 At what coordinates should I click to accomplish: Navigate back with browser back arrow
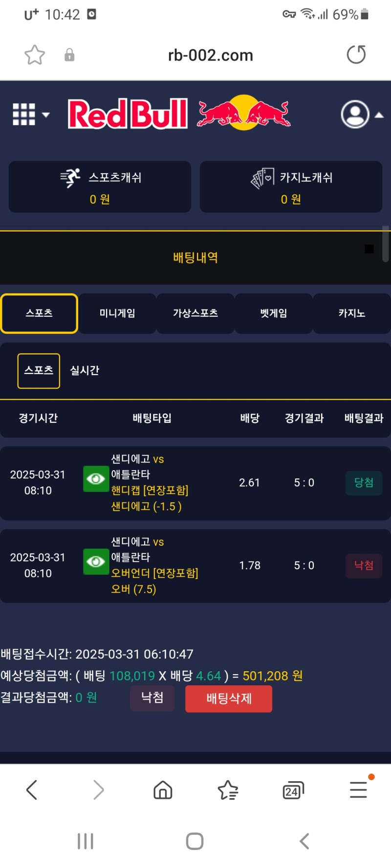[32, 789]
